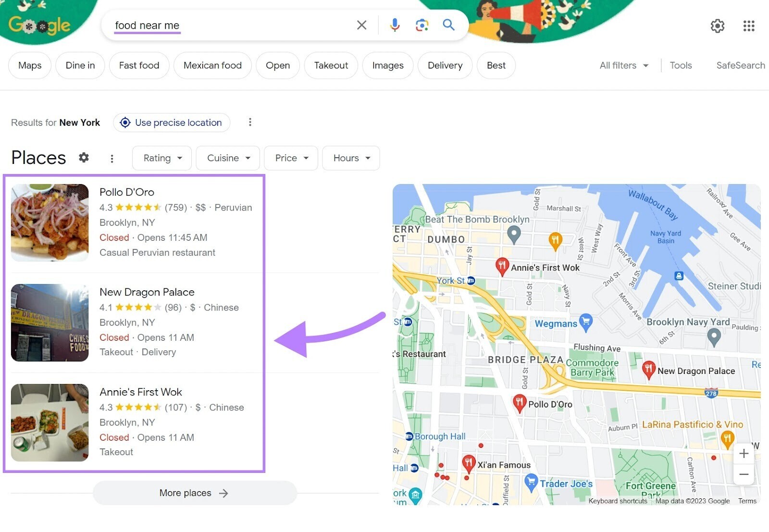Click the magnifying glass search icon

click(x=448, y=25)
